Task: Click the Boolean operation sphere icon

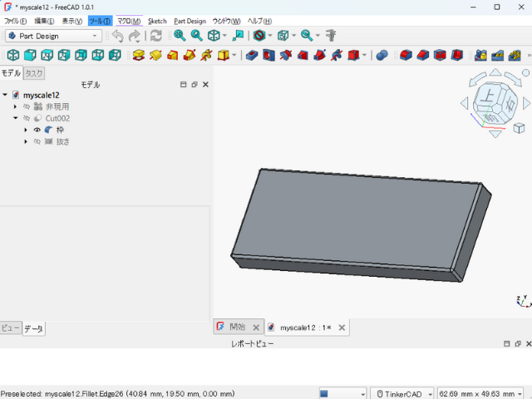Action: 382,56
